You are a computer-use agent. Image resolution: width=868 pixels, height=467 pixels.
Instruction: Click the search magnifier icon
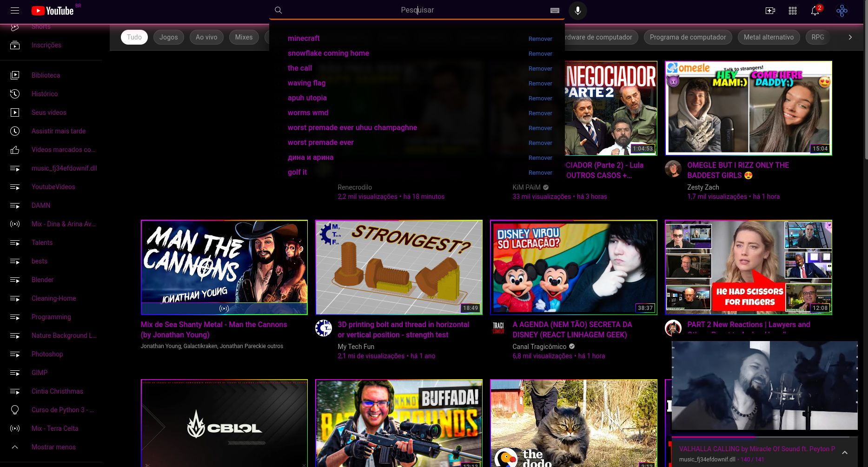click(278, 10)
